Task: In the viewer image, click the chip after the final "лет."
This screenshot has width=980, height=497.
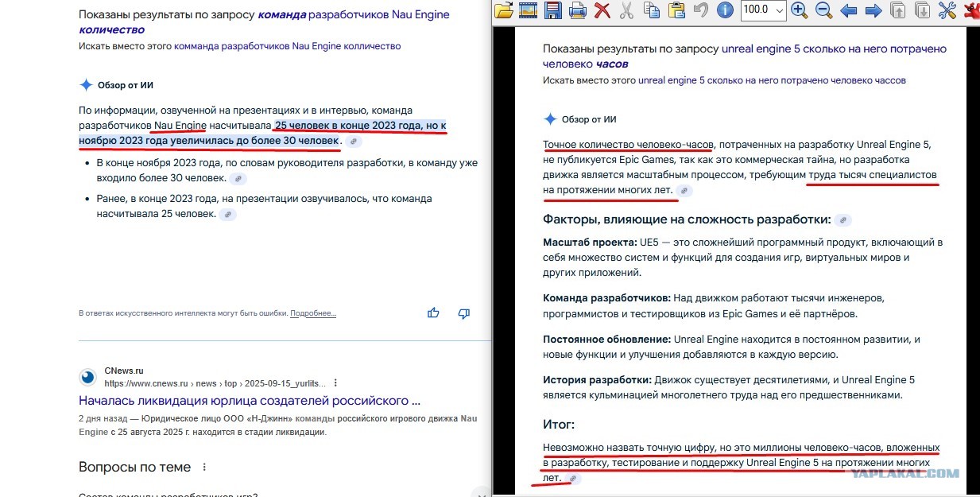Action: click(572, 479)
